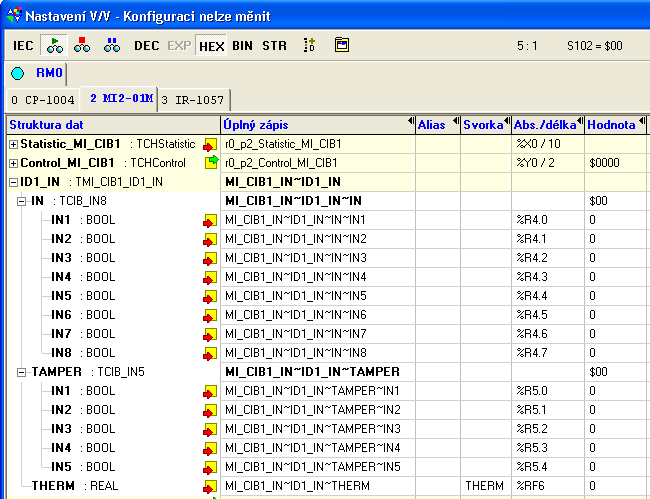Click the cyan circle status icon

17,73
